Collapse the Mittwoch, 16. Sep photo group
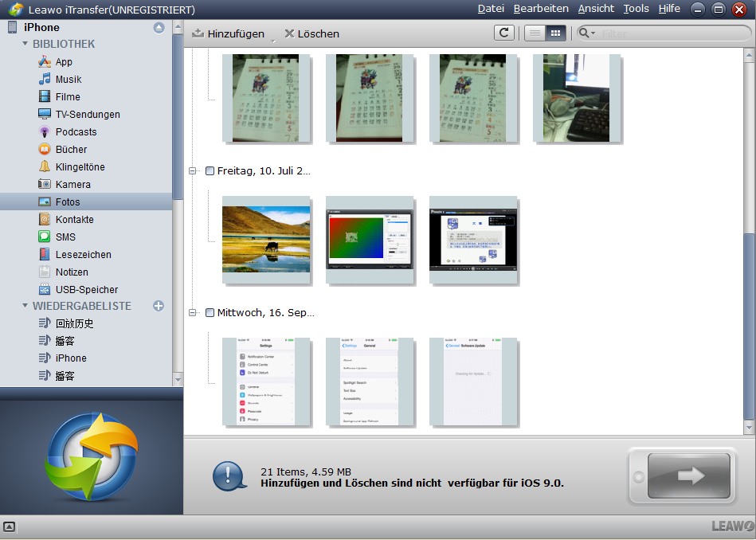Viewport: 756px width, 540px height. click(x=192, y=313)
